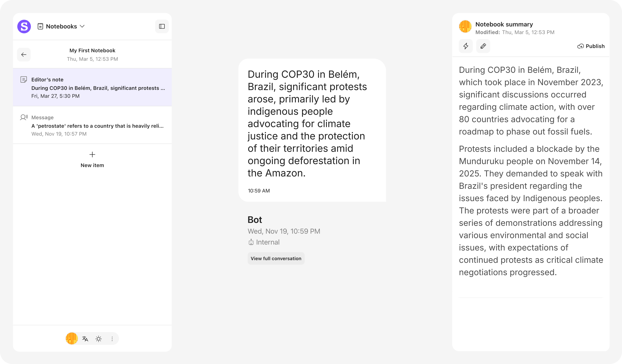Add a New item with plus
This screenshot has width=622, height=364.
pos(92,159)
